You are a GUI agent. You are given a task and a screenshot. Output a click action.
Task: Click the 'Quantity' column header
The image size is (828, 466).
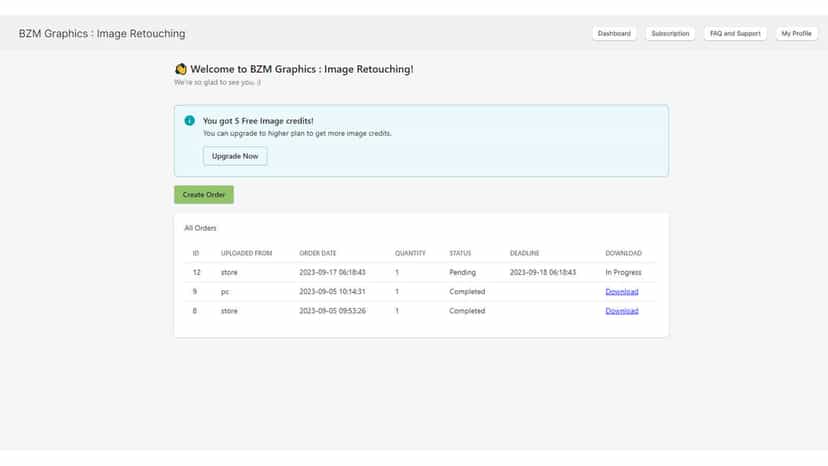[x=410, y=253]
